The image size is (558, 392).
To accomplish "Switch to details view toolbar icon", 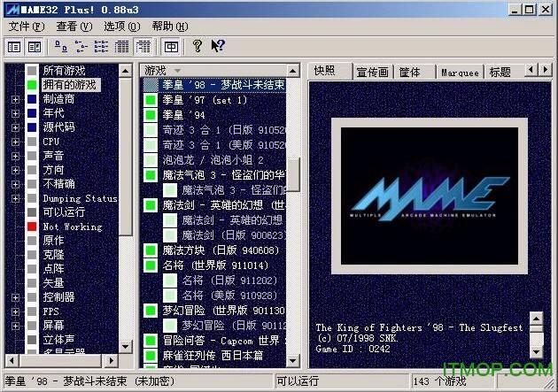I will (x=121, y=47).
